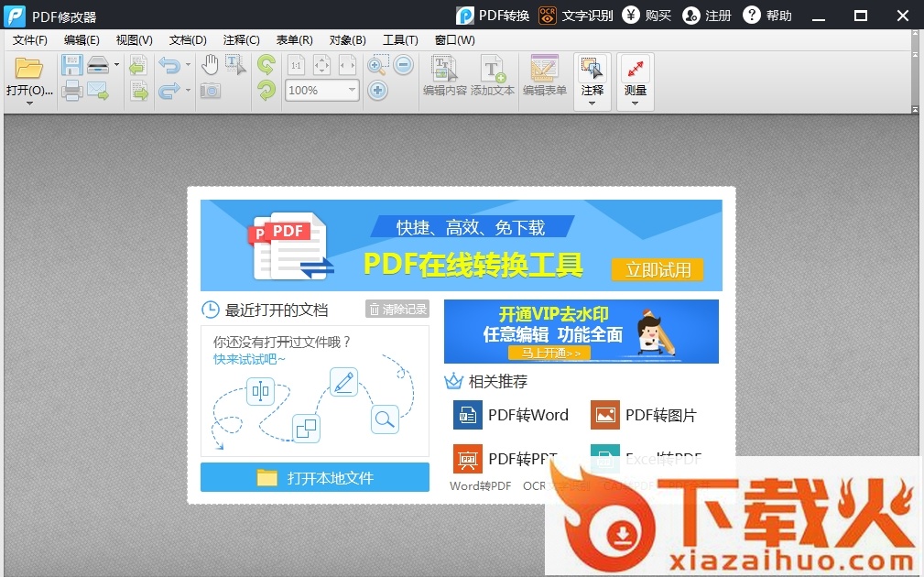Click the zoom out minus icon
Screen dimensions: 924x577
tap(404, 65)
